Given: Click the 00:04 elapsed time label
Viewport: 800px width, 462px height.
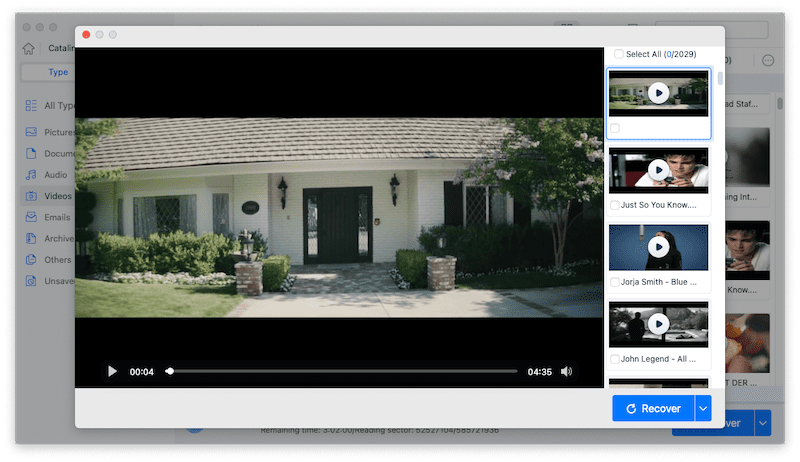Looking at the screenshot, I should coord(141,372).
